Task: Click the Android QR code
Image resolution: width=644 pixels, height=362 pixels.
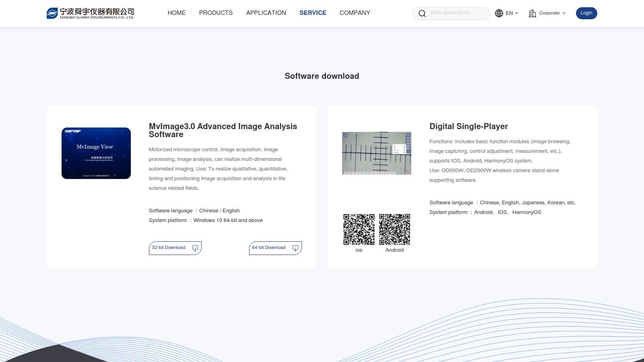Action: pyautogui.click(x=394, y=229)
